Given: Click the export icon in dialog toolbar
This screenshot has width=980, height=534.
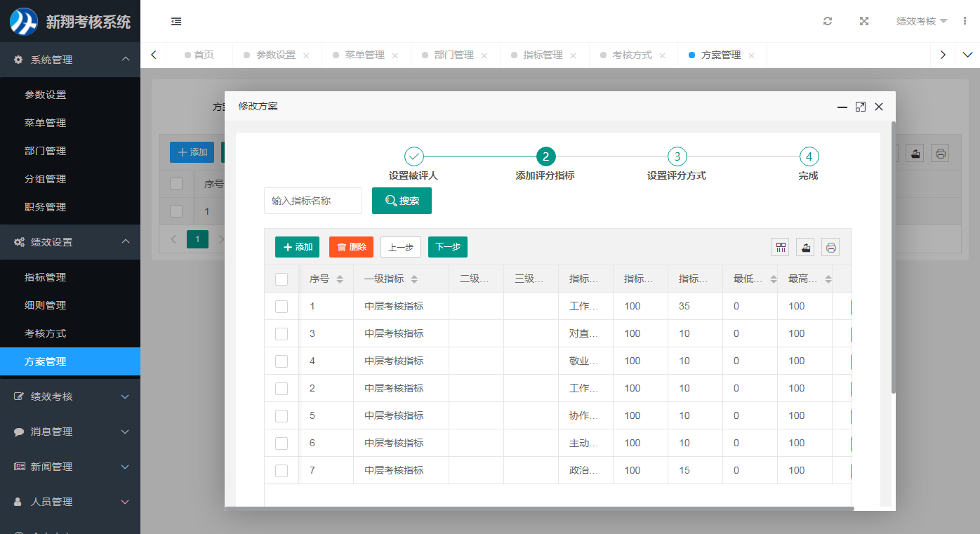Looking at the screenshot, I should pyautogui.click(x=805, y=247).
